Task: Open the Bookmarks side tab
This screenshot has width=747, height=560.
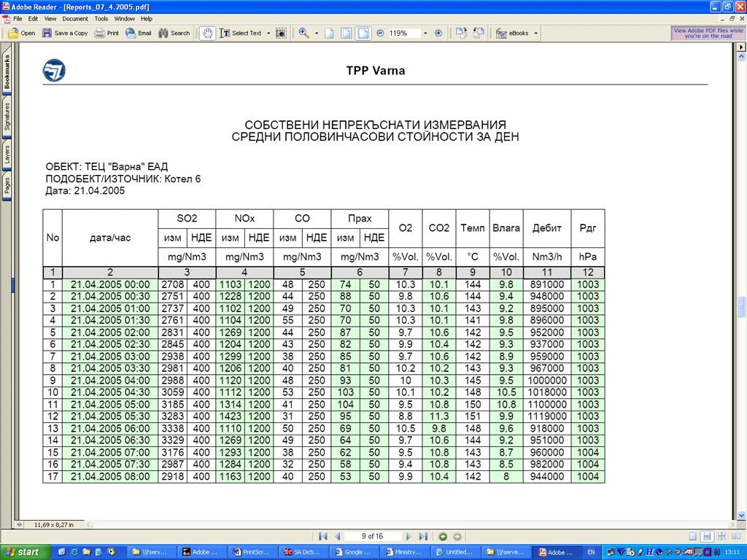Action: point(7,71)
